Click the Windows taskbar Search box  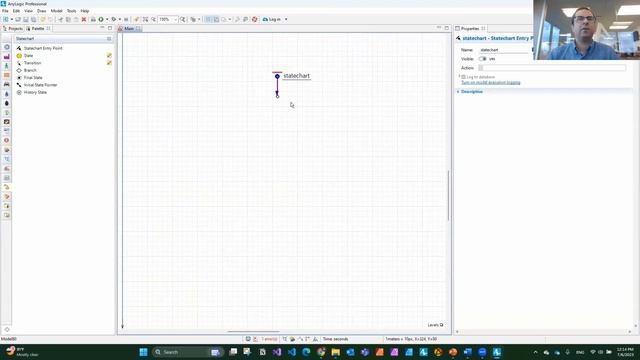pyautogui.click(x=187, y=352)
